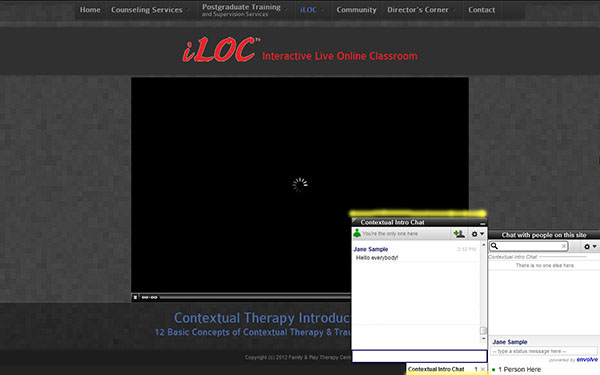
Task: Click the copyright footer text
Action: 298,357
